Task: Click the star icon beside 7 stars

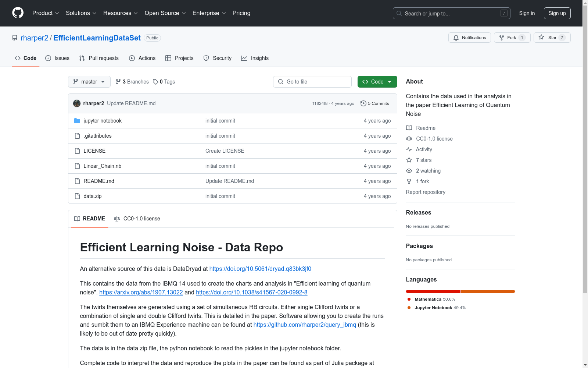Action: pos(409,160)
